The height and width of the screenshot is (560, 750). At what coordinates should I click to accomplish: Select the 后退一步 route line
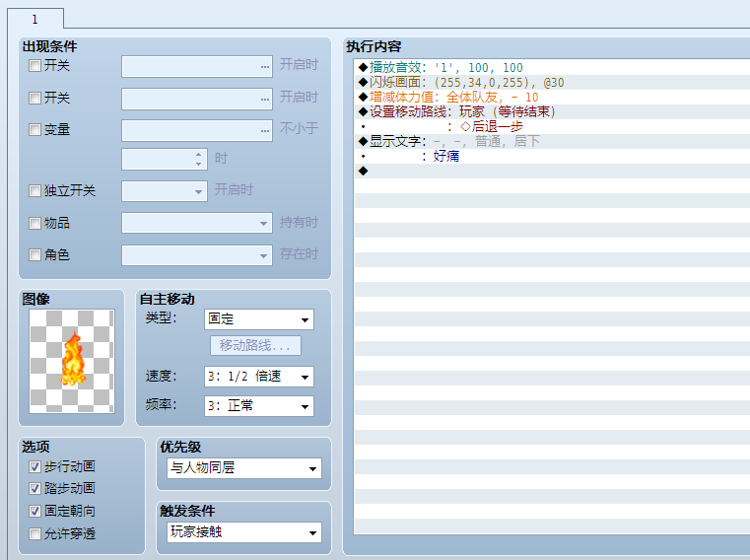tap(552, 127)
